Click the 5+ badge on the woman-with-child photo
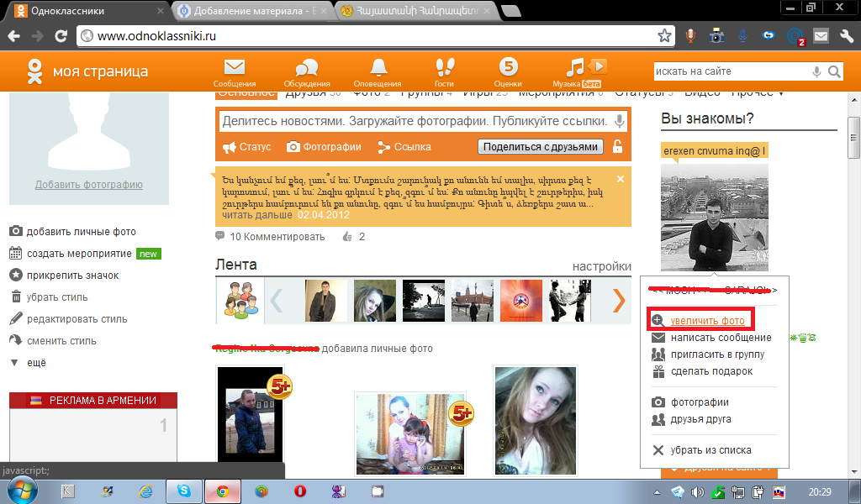The height and width of the screenshot is (504, 861). click(462, 413)
